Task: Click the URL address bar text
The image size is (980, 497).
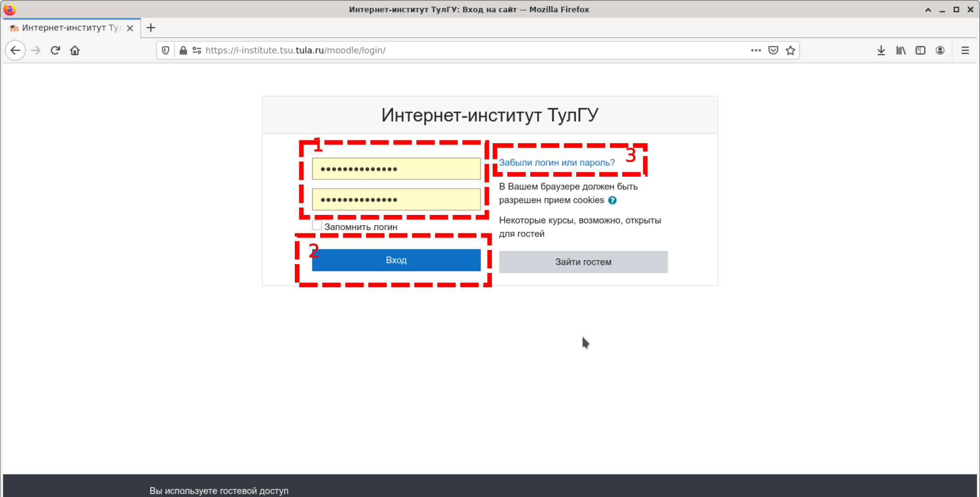Action: (296, 51)
